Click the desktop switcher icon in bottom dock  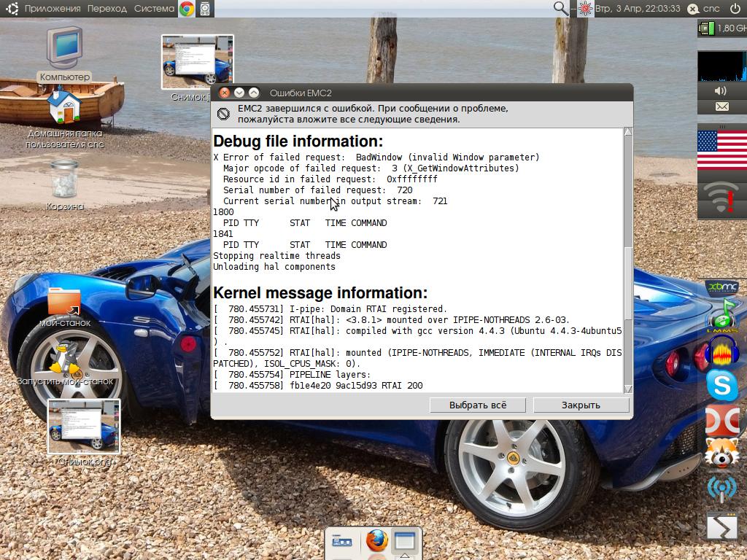coord(341,542)
